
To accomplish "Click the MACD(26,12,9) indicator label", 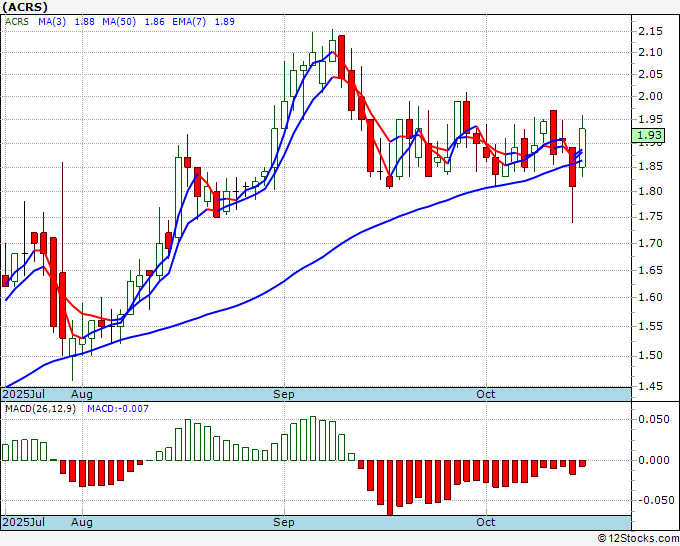I will point(40,409).
